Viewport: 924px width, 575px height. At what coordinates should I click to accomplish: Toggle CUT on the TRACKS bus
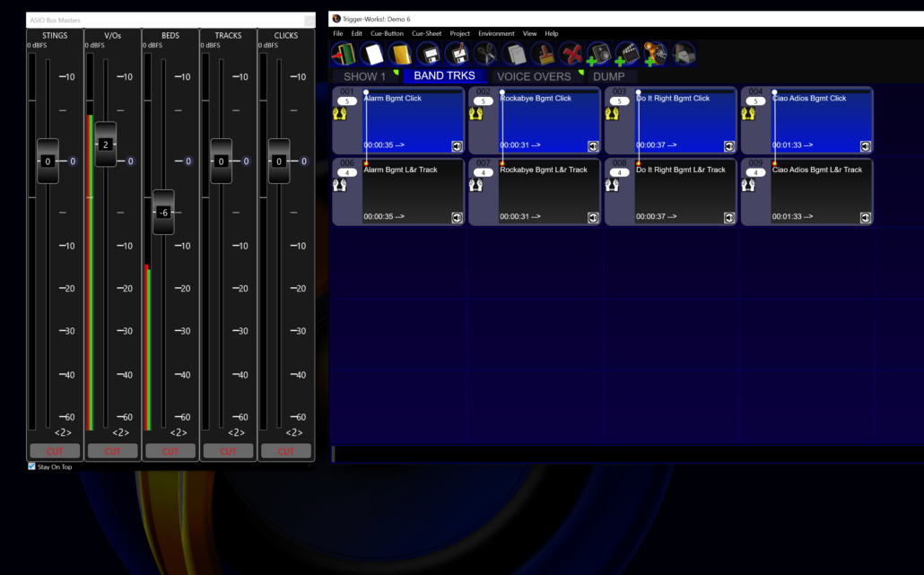click(x=228, y=450)
